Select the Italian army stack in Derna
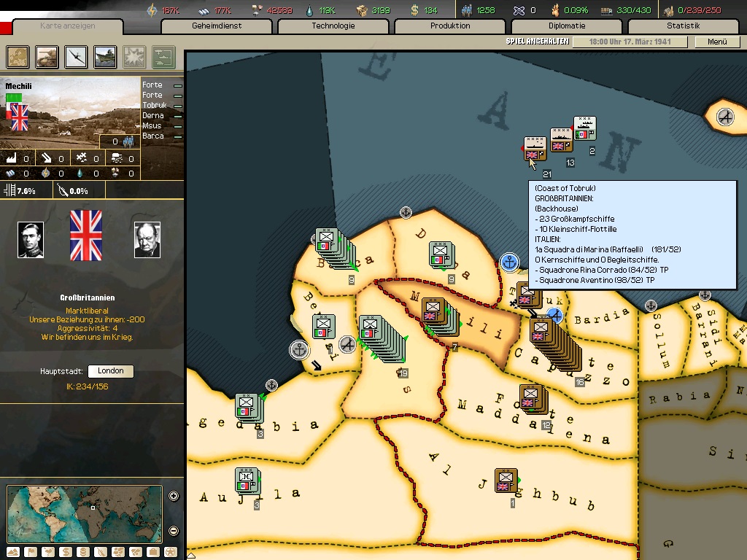 pos(441,254)
